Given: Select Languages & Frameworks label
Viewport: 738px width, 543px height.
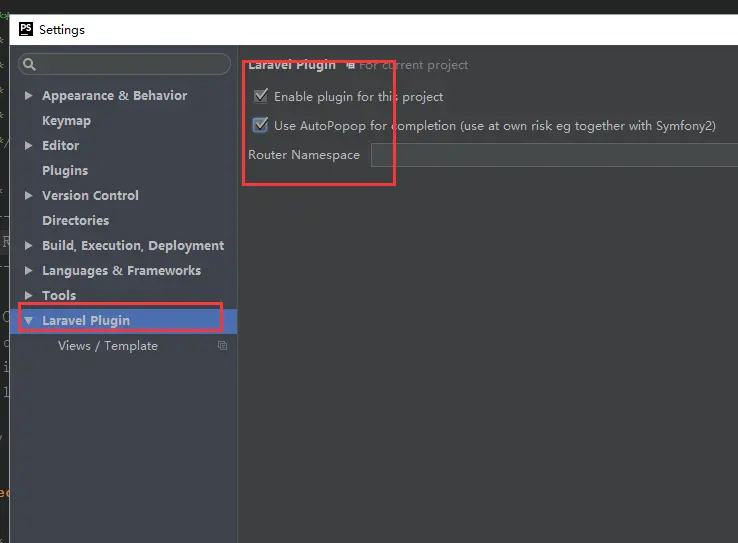Looking at the screenshot, I should [121, 271].
